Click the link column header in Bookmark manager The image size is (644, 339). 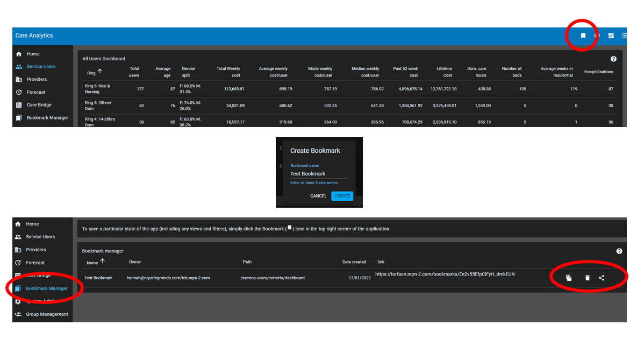[x=381, y=262]
